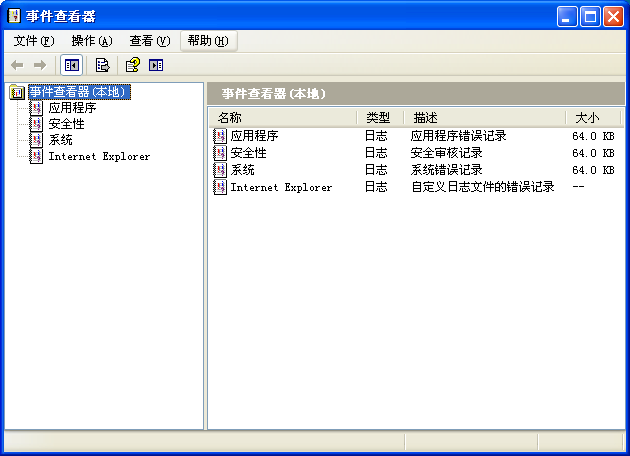Close the 事件查看器 window

[x=614, y=17]
